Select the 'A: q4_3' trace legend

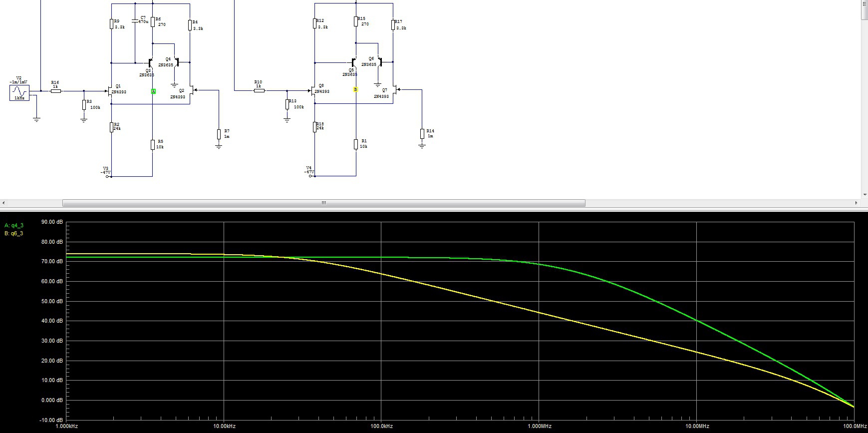click(14, 225)
